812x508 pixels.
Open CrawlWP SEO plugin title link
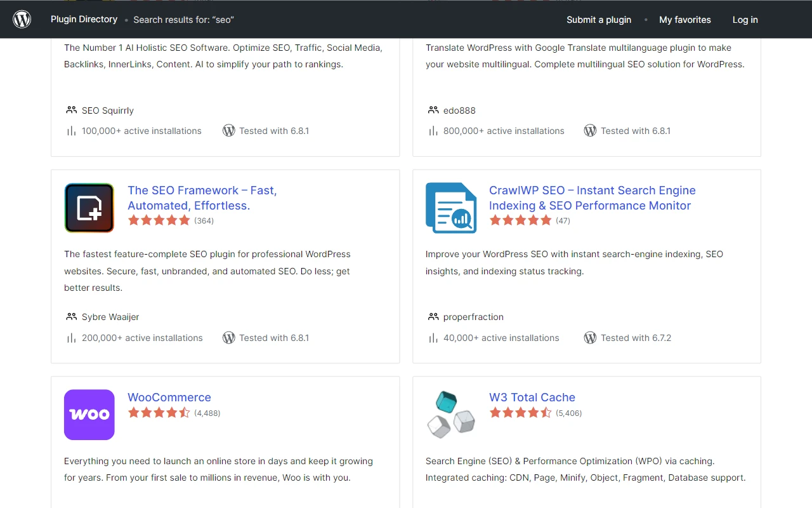pos(593,198)
